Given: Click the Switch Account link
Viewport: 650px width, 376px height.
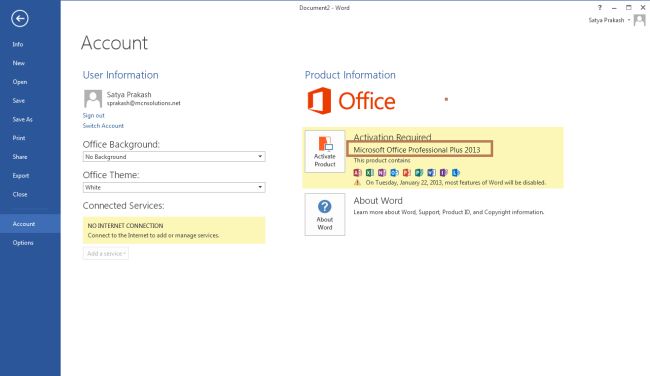Looking at the screenshot, I should click(103, 126).
